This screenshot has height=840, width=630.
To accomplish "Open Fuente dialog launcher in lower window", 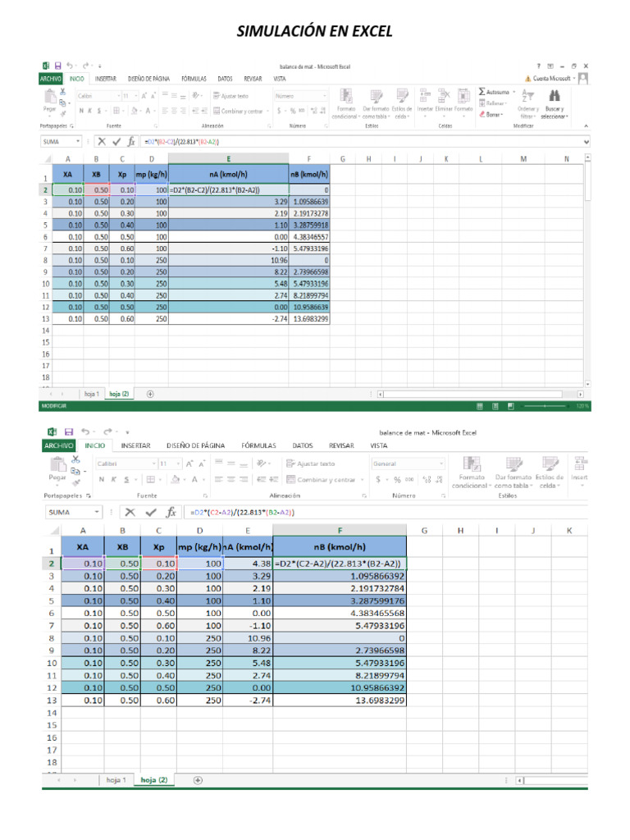I will 205,496.
